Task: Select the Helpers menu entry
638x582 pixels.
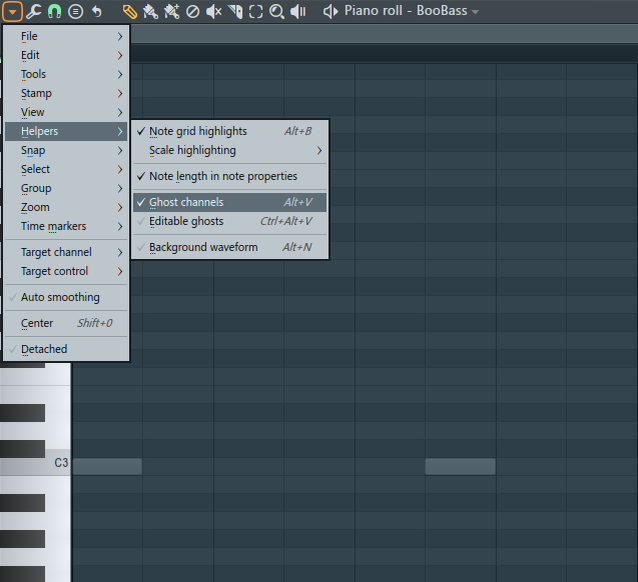Action: coord(66,131)
